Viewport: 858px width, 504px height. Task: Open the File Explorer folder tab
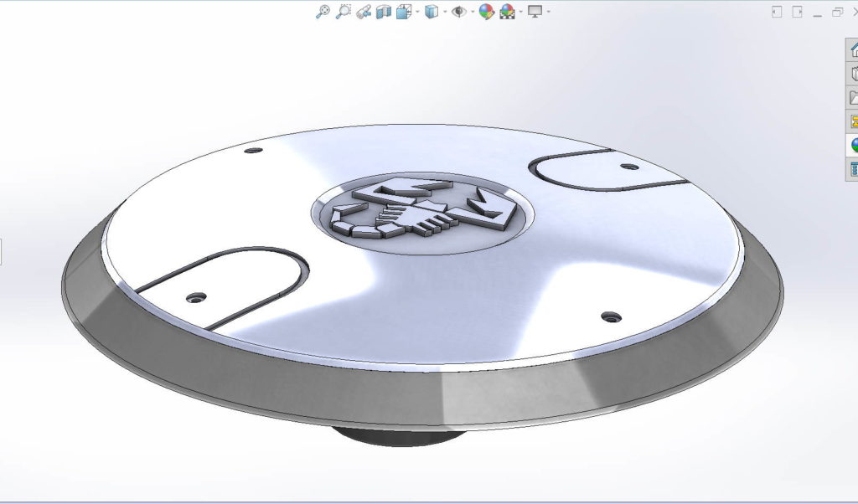point(852,97)
